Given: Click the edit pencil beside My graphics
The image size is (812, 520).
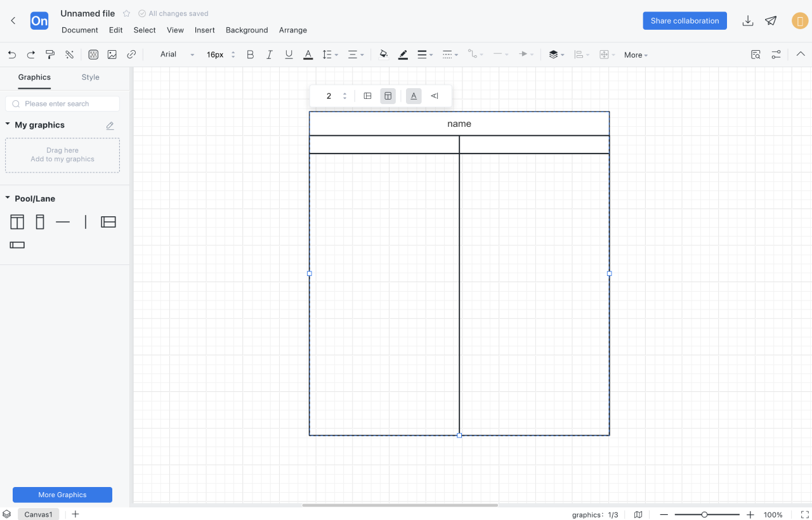Looking at the screenshot, I should click(x=110, y=126).
